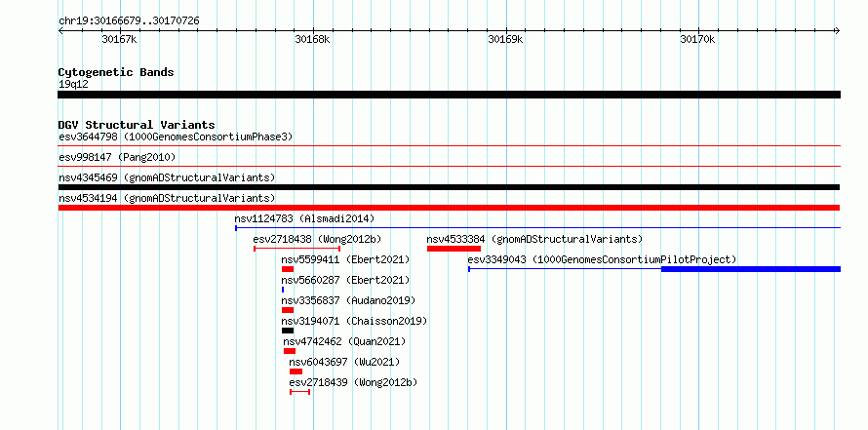Select the red nsv3356837 variant block
The image size is (868, 430).
[288, 310]
